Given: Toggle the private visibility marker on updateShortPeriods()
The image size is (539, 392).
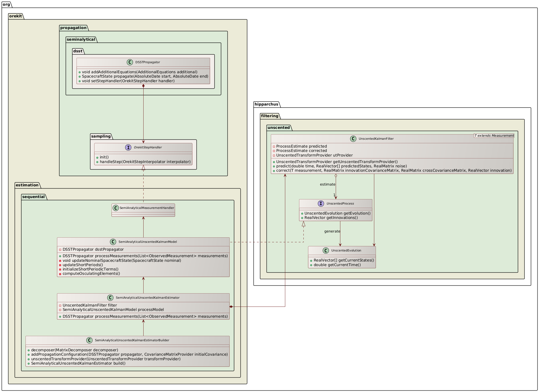Looking at the screenshot, I should coord(60,264).
